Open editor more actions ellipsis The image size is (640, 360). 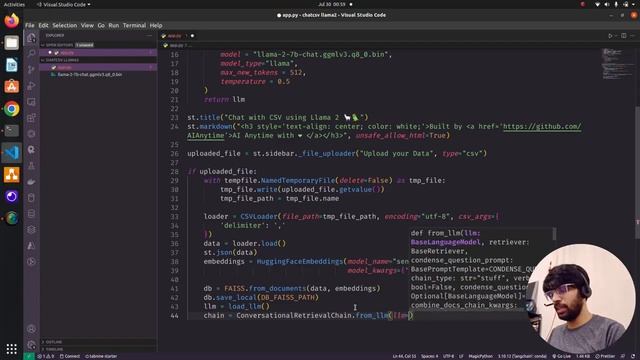pyautogui.click(x=633, y=36)
